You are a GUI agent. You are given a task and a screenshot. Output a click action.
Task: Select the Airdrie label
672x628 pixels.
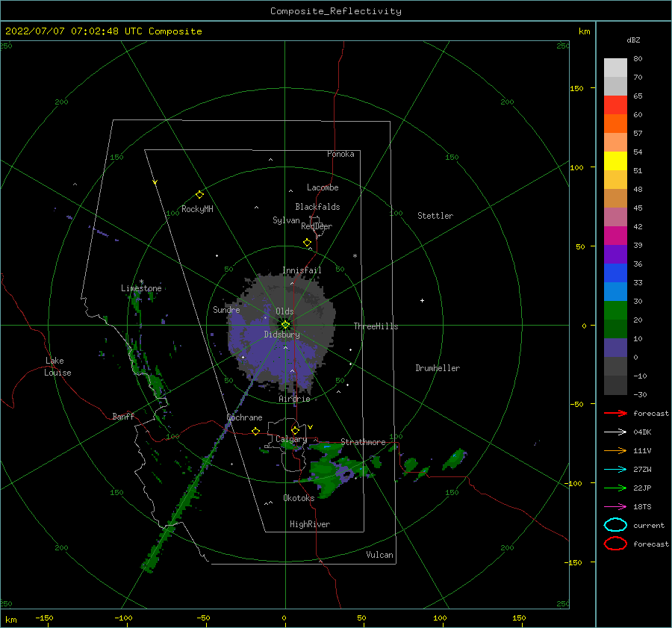tap(294, 399)
